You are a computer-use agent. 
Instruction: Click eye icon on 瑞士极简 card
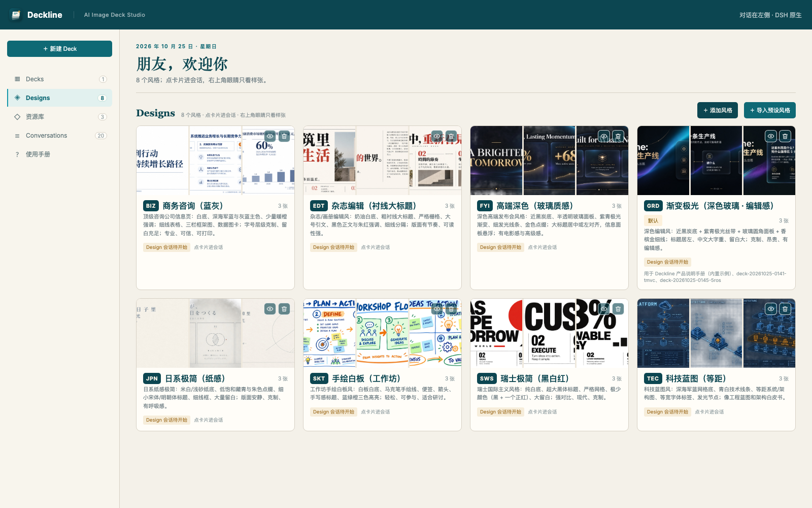604,309
